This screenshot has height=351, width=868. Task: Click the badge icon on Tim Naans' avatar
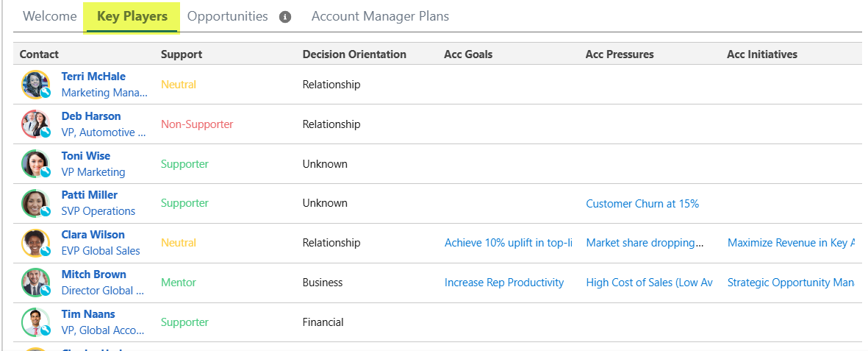[x=45, y=331]
